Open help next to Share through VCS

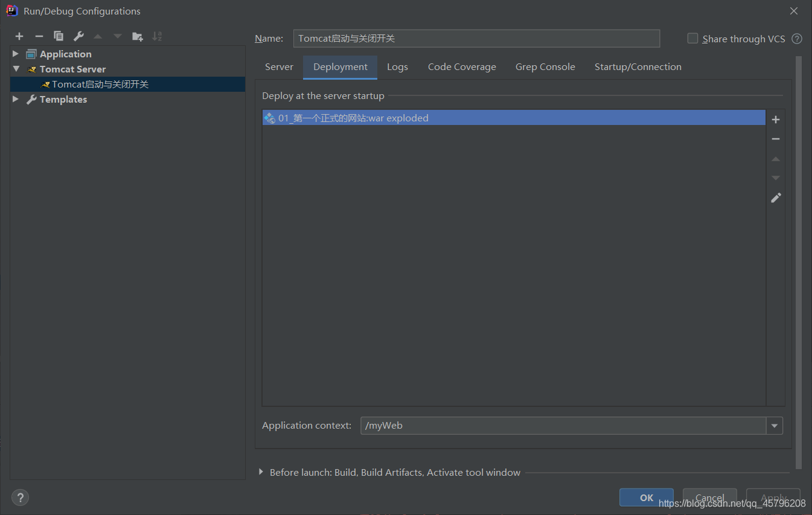pyautogui.click(x=797, y=39)
